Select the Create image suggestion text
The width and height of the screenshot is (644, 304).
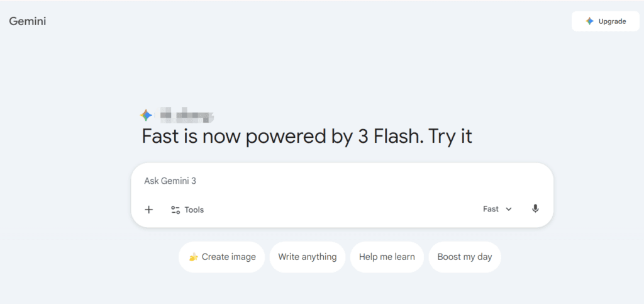click(x=229, y=257)
